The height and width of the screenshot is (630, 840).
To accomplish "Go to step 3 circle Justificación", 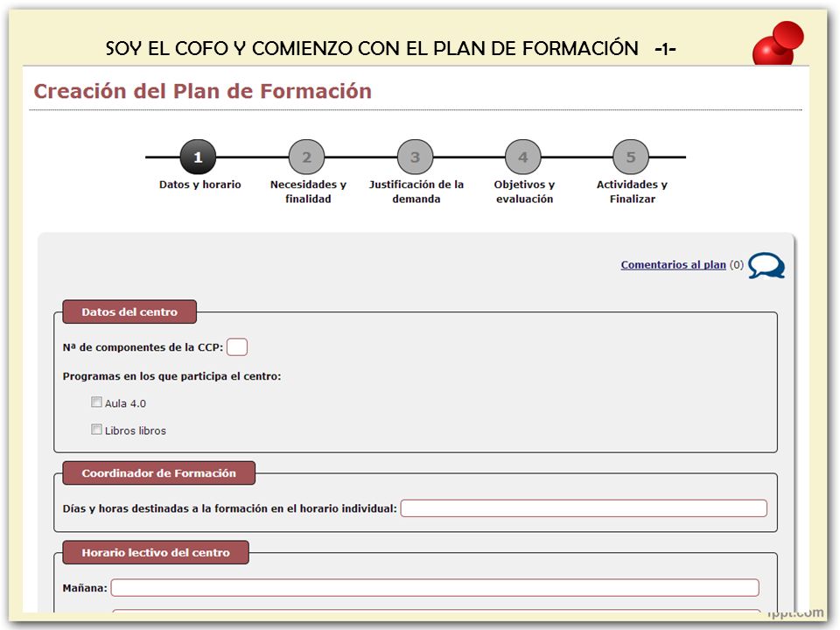I will [x=415, y=157].
